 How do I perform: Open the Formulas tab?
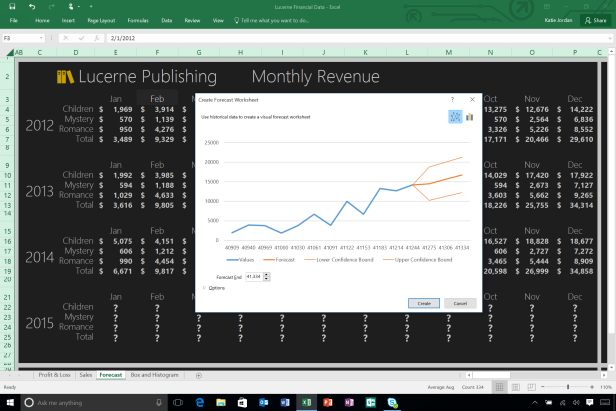click(x=138, y=20)
